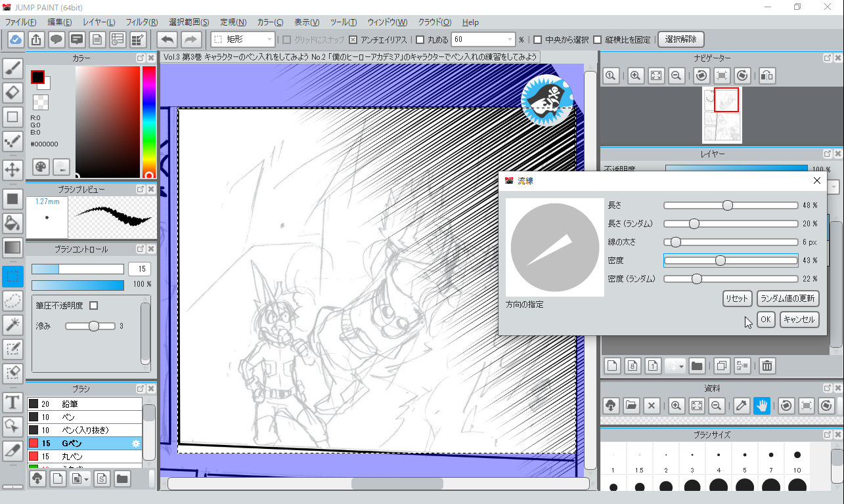Open the 矩形 selection shape dropdown

coord(243,39)
